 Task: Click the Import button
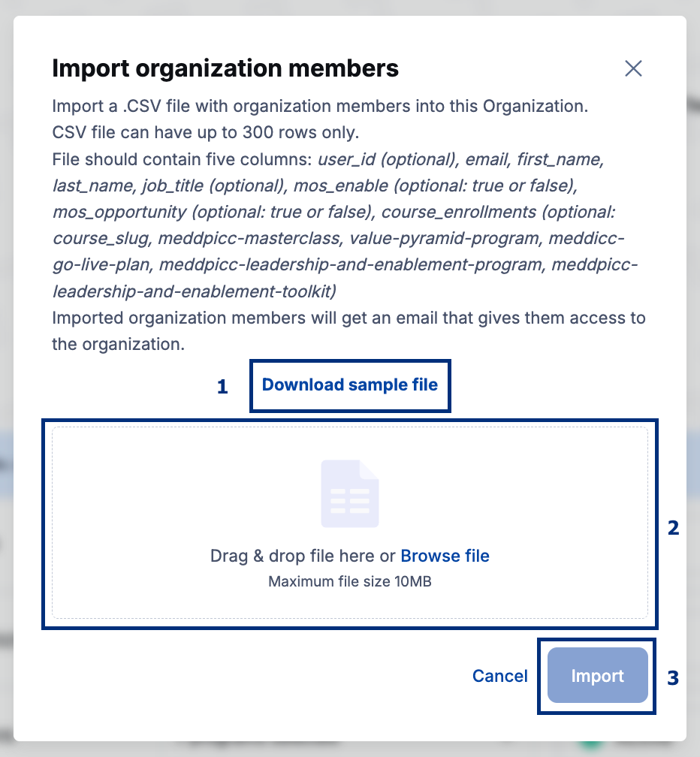point(597,676)
